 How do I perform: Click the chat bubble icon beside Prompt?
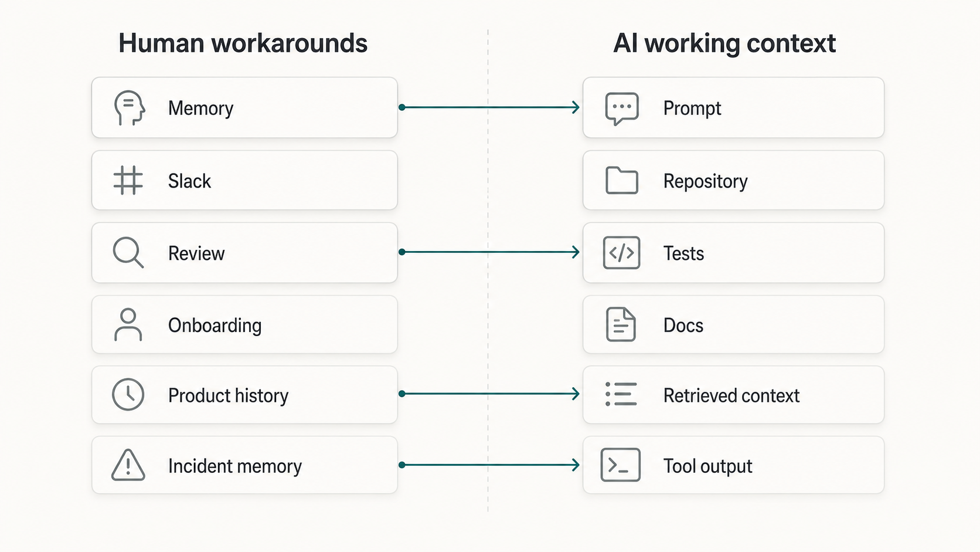point(621,109)
